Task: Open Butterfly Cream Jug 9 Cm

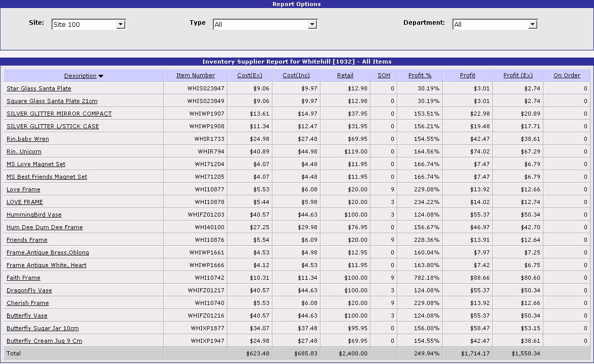Action: point(44,341)
